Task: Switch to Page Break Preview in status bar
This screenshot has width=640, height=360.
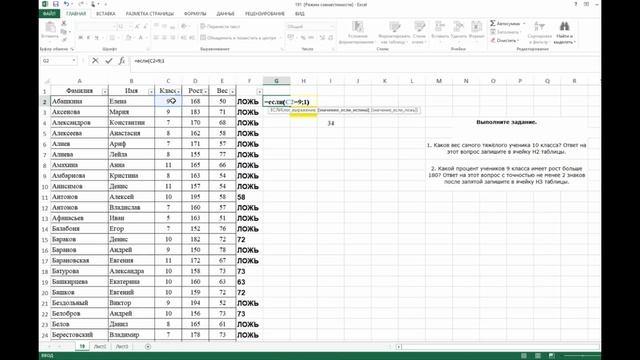Action: pyautogui.click(x=552, y=356)
